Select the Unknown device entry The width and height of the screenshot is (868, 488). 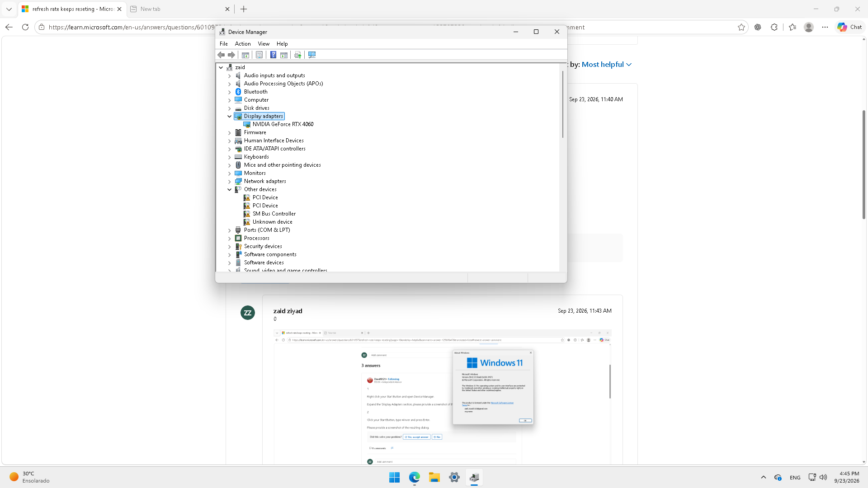[x=272, y=222]
